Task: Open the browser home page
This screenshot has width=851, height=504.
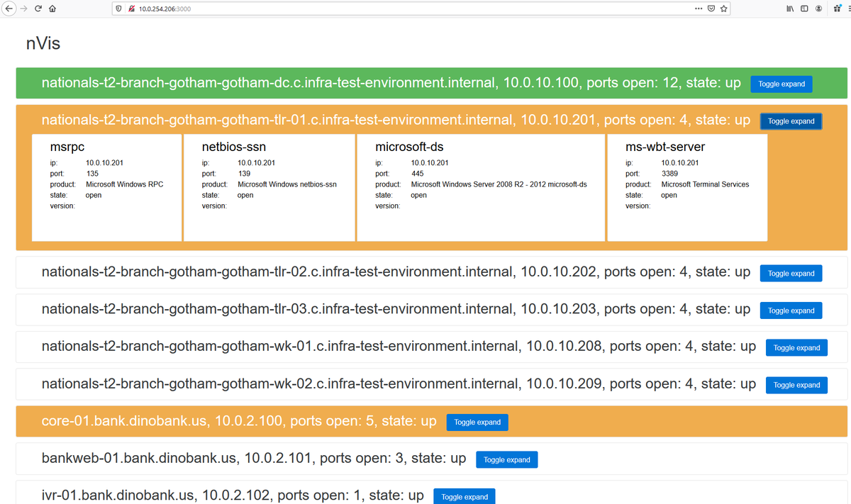Action: [x=52, y=9]
